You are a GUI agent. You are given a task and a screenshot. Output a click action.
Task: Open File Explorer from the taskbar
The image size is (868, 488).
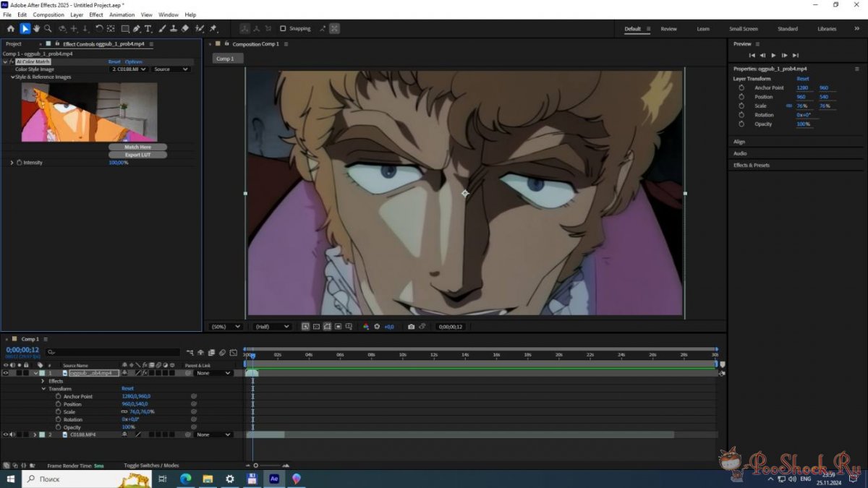tap(208, 479)
